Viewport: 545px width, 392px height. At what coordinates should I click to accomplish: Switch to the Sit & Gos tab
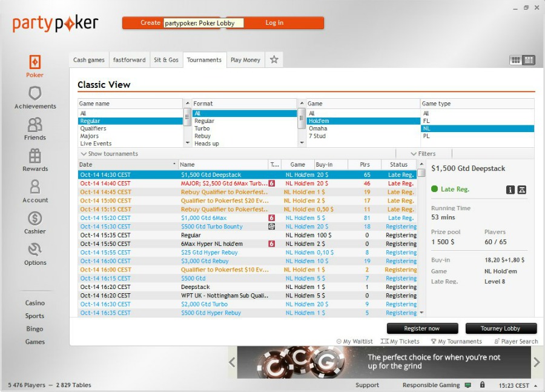(x=166, y=60)
